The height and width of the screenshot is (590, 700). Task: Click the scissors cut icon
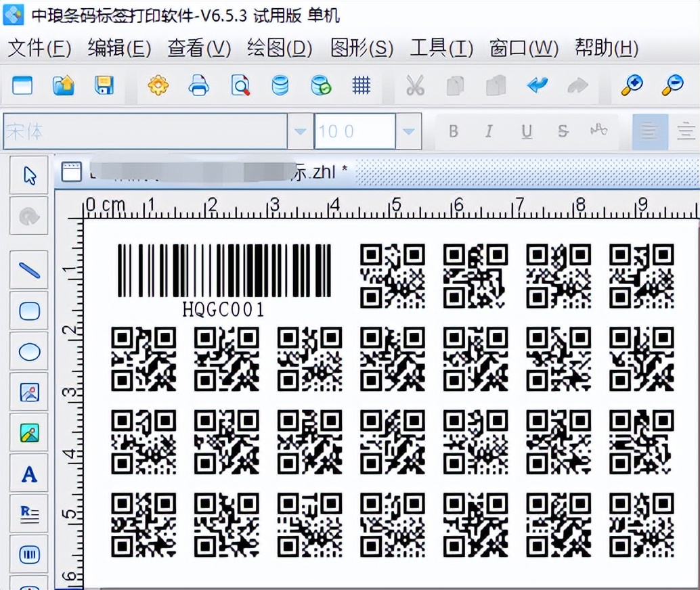point(415,85)
